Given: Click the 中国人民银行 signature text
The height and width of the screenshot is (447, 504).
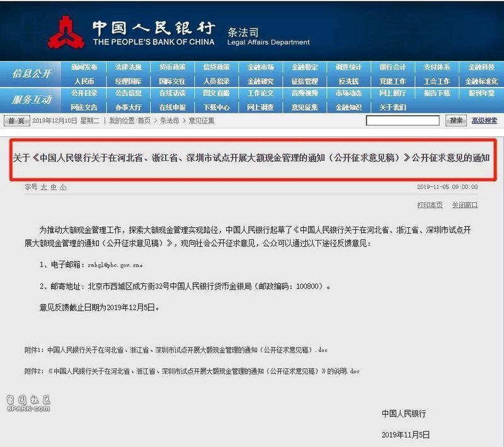Looking at the screenshot, I should (x=404, y=414).
